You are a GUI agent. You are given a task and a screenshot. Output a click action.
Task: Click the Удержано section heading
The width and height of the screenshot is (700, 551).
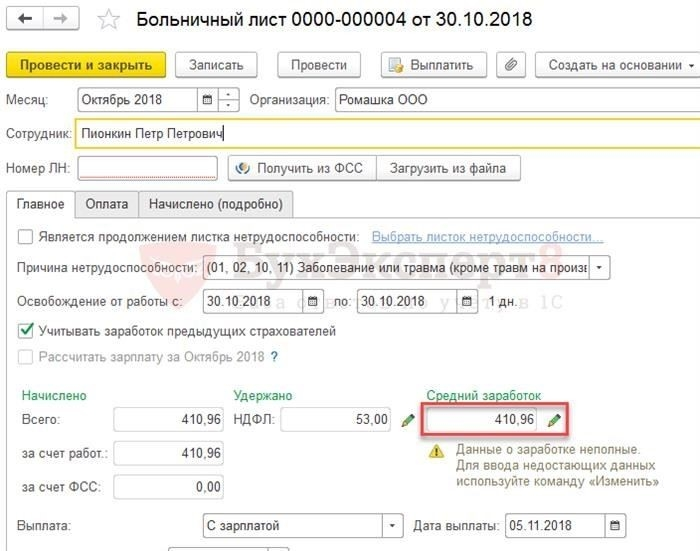[263, 396]
